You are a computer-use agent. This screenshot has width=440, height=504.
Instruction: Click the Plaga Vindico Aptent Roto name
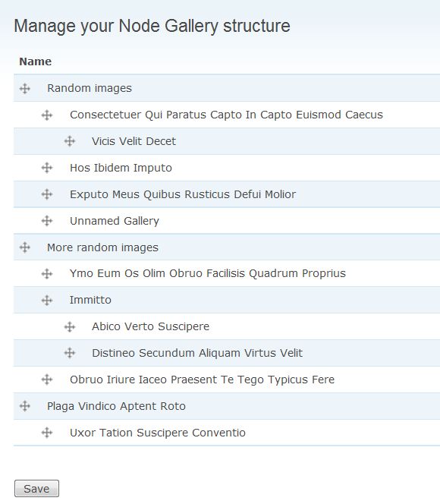(116, 406)
